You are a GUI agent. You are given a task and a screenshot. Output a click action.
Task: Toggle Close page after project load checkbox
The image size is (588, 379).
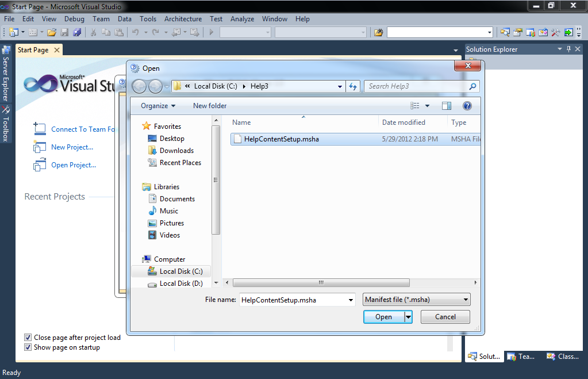click(28, 338)
